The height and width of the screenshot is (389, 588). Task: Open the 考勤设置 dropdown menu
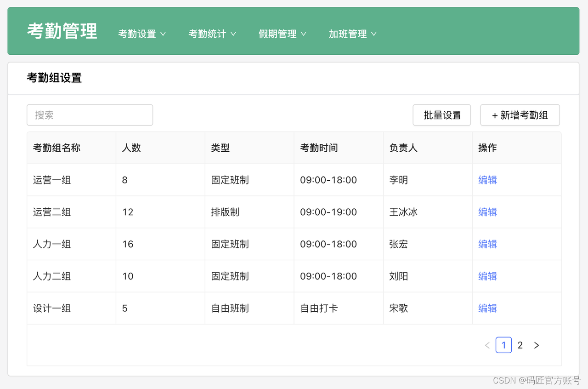(x=142, y=34)
